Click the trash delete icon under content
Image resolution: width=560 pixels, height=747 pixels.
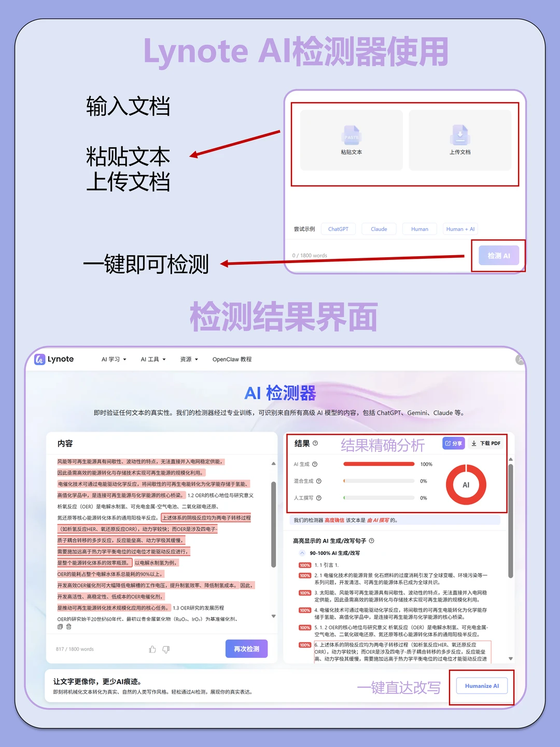[68, 627]
